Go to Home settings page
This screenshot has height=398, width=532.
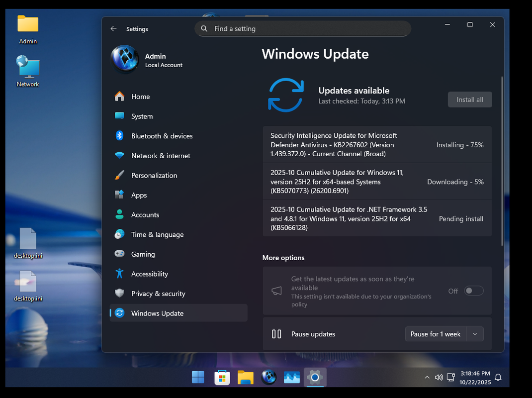(x=178, y=97)
